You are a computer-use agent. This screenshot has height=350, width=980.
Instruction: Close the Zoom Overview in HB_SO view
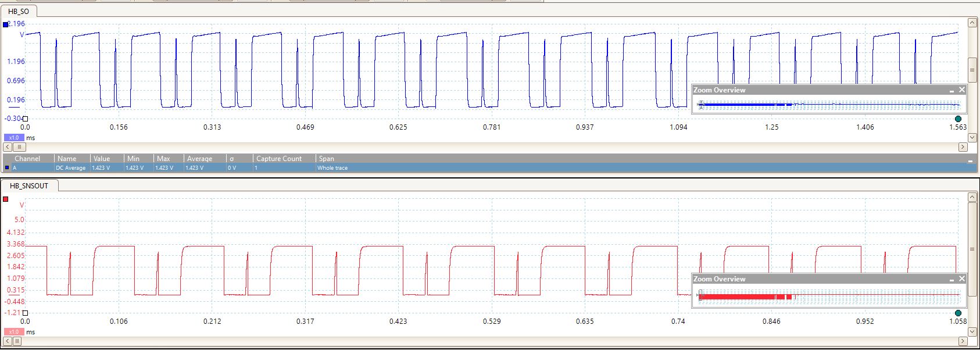961,90
